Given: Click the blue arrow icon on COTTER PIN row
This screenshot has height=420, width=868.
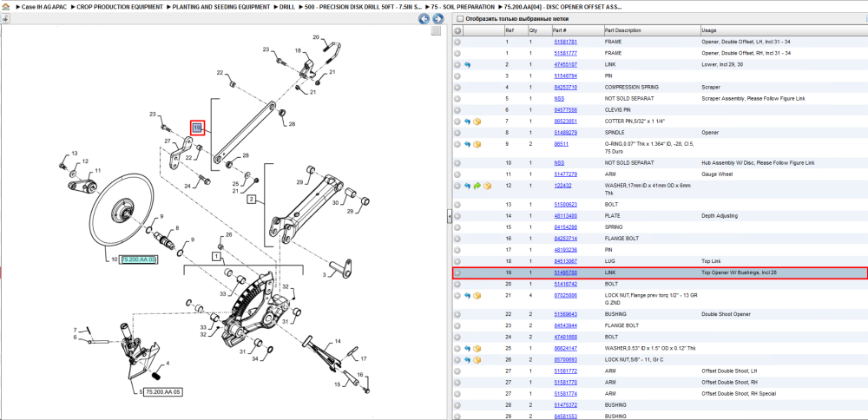Looking at the screenshot, I should tap(467, 121).
